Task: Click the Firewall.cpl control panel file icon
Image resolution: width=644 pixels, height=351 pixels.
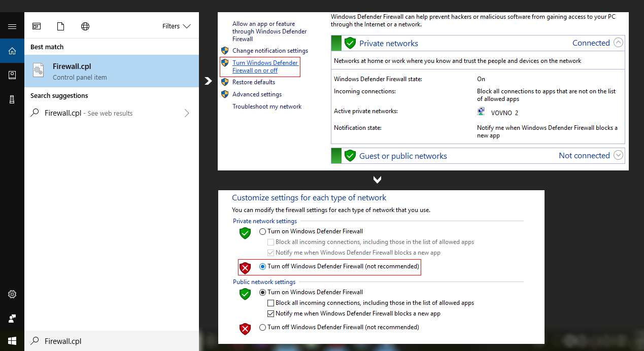Action: tap(39, 71)
